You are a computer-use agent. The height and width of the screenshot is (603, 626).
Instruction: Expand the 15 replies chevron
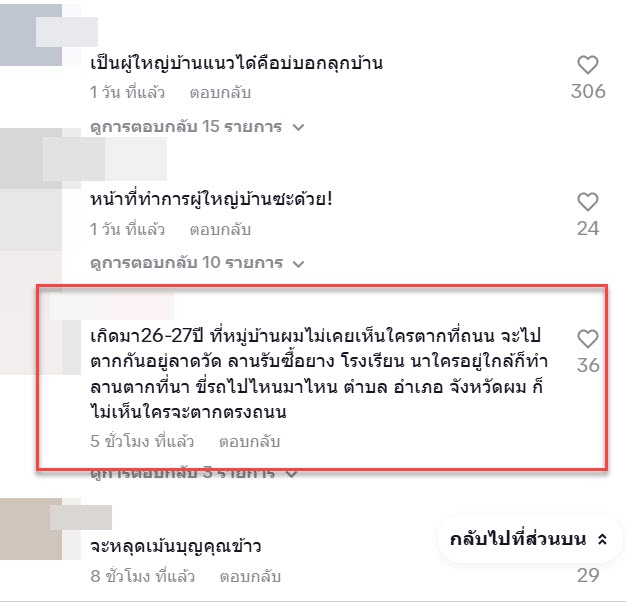coord(298,127)
